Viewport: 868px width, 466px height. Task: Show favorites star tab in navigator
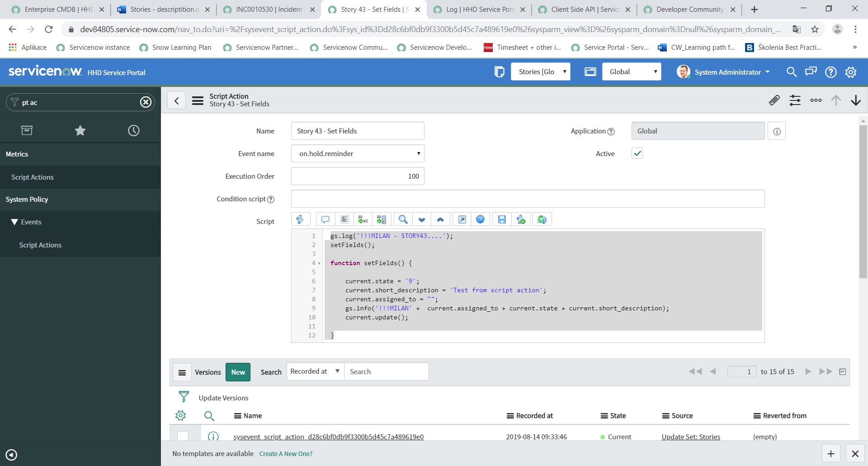click(80, 130)
